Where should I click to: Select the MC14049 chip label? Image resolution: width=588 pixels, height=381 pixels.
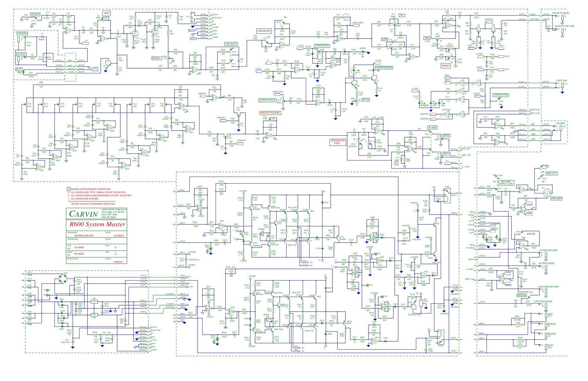pos(446,110)
